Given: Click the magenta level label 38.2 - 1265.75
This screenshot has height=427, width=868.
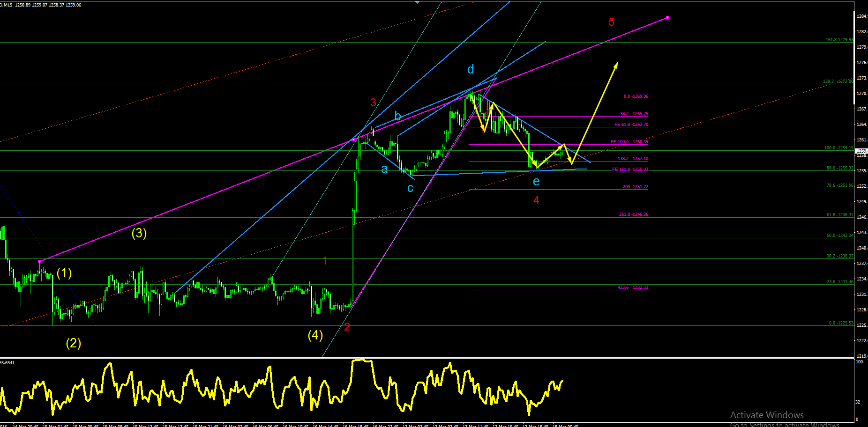Looking at the screenshot, I should pos(634,114).
